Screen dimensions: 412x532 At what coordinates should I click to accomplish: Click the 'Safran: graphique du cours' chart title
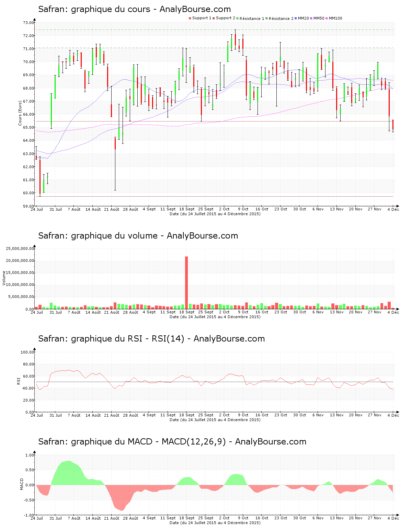point(134,9)
